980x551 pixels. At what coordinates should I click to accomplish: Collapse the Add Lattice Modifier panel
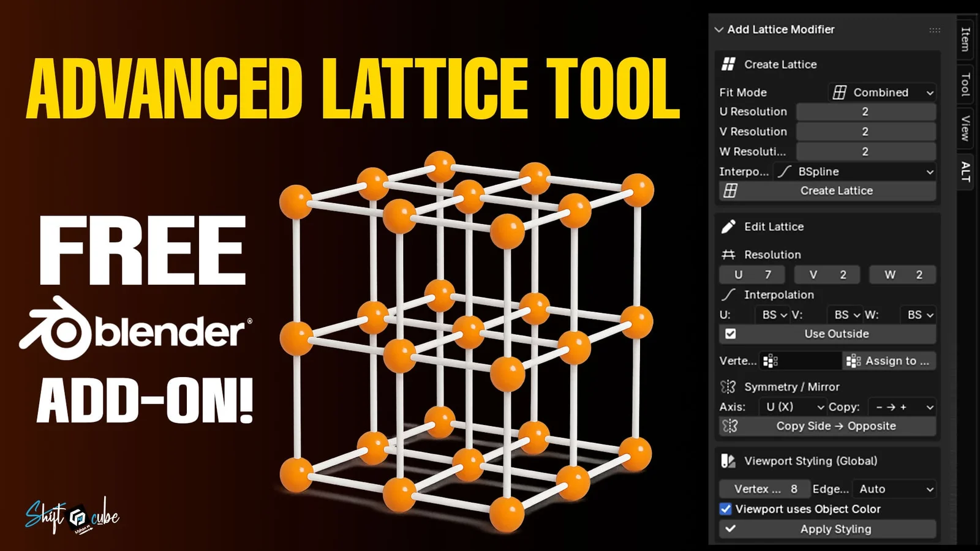tap(718, 29)
